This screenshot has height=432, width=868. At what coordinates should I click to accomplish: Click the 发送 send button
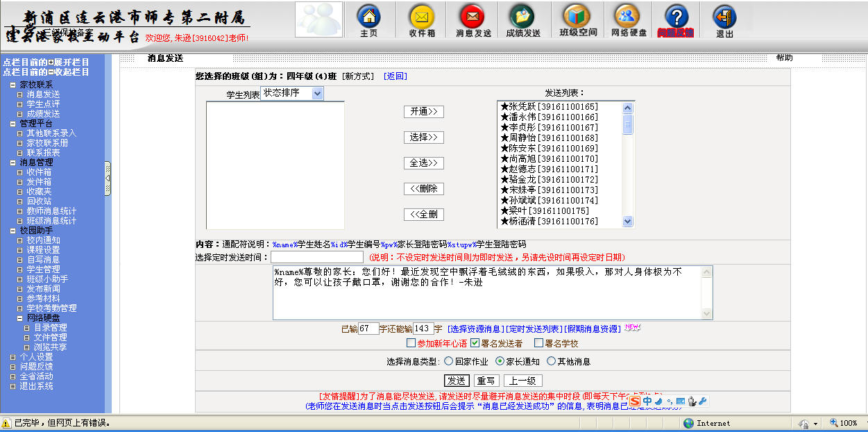pos(456,381)
